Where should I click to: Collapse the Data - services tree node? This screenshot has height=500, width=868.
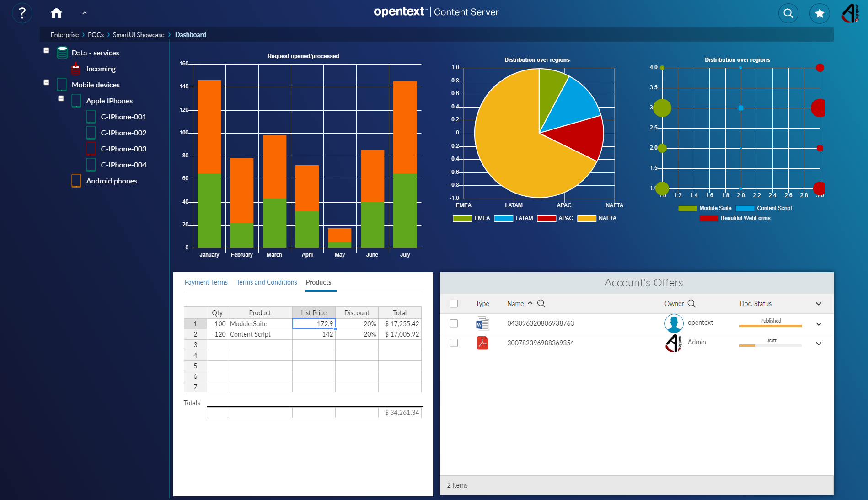coord(46,50)
